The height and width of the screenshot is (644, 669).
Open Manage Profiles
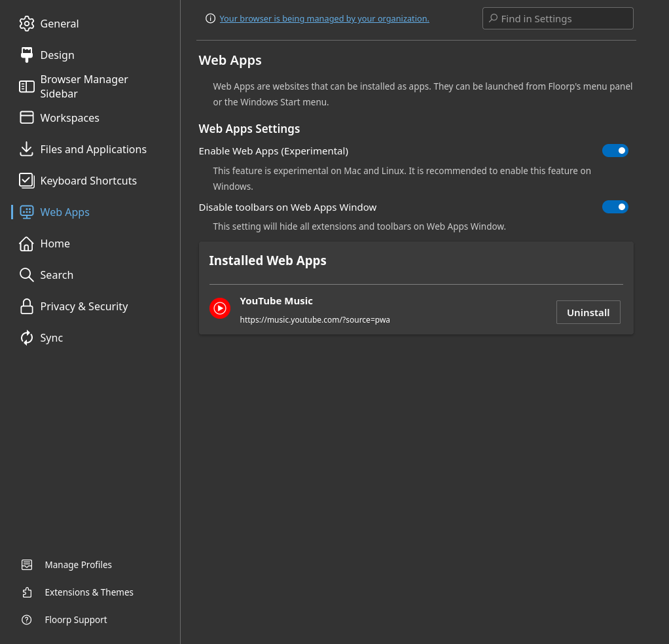coord(78,565)
